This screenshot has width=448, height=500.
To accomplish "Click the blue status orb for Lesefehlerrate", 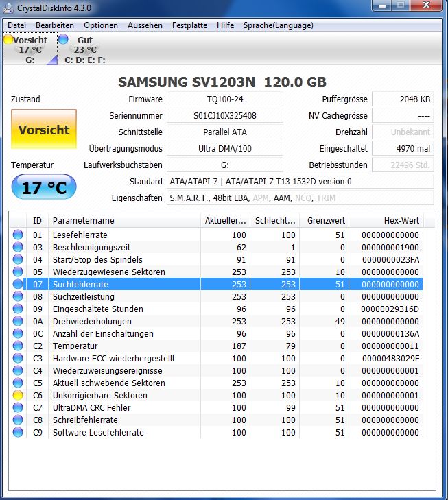I will tap(18, 235).
